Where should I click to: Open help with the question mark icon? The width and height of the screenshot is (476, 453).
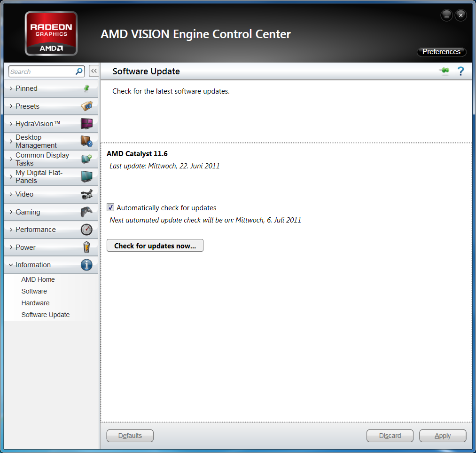pyautogui.click(x=460, y=71)
